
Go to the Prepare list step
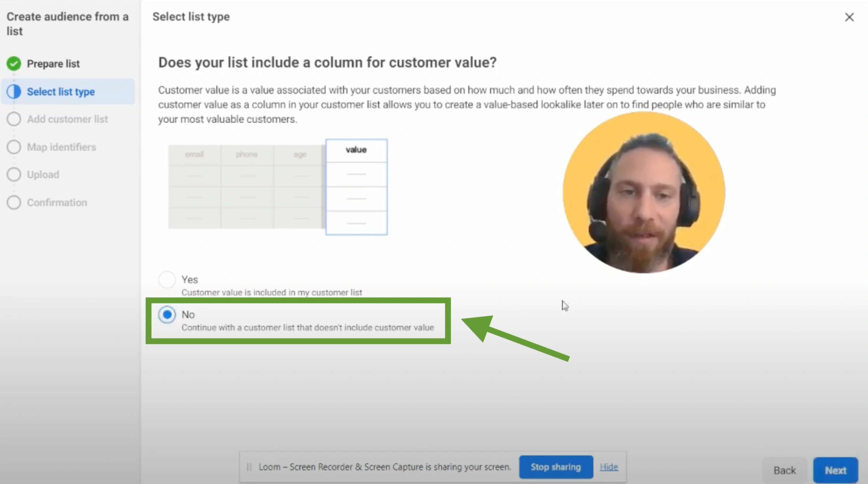tap(53, 63)
